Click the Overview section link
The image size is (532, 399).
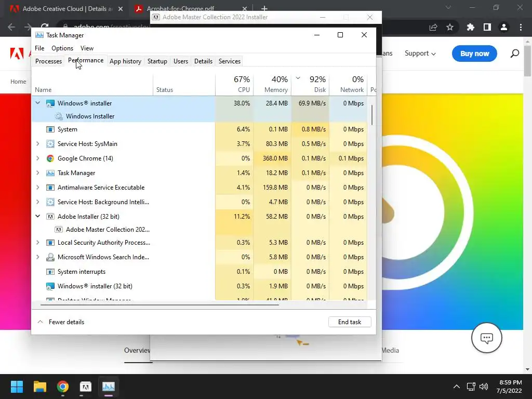(137, 351)
